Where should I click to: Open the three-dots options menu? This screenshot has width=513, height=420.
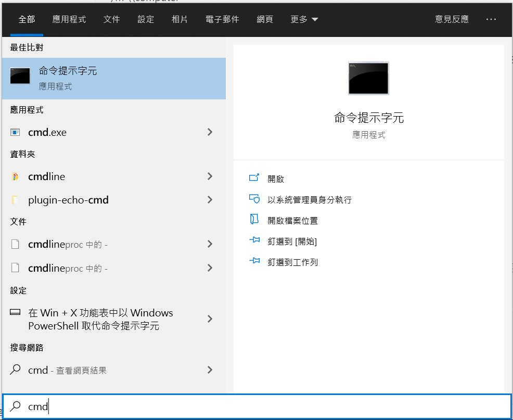click(x=491, y=19)
